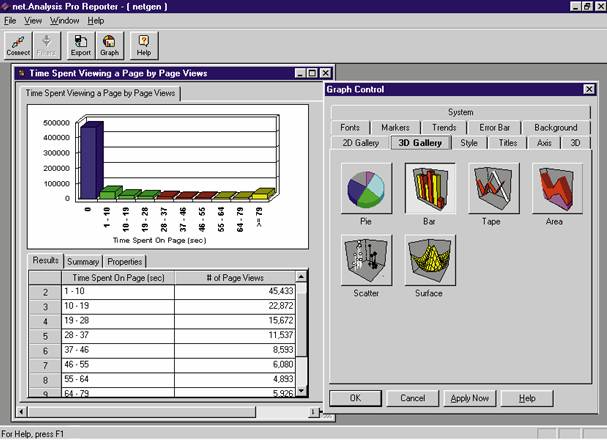Click the Graph toolbar icon
Screen dimensions: 607x440
pos(109,46)
